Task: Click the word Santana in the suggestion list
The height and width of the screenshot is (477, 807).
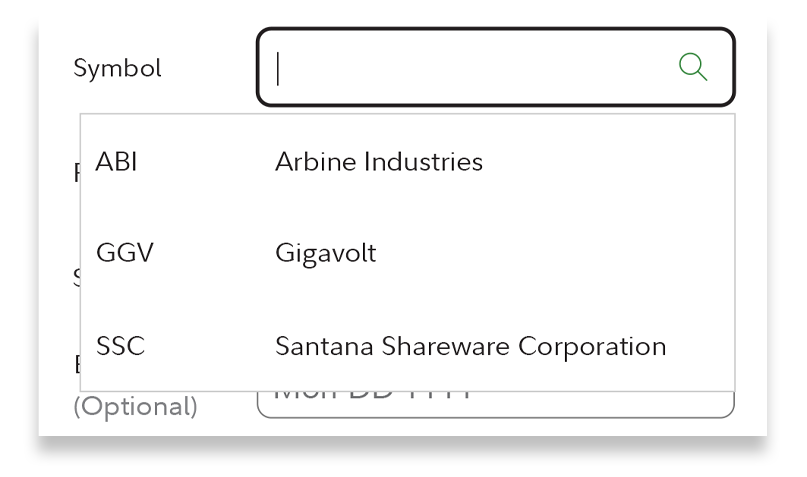Action: point(316,346)
